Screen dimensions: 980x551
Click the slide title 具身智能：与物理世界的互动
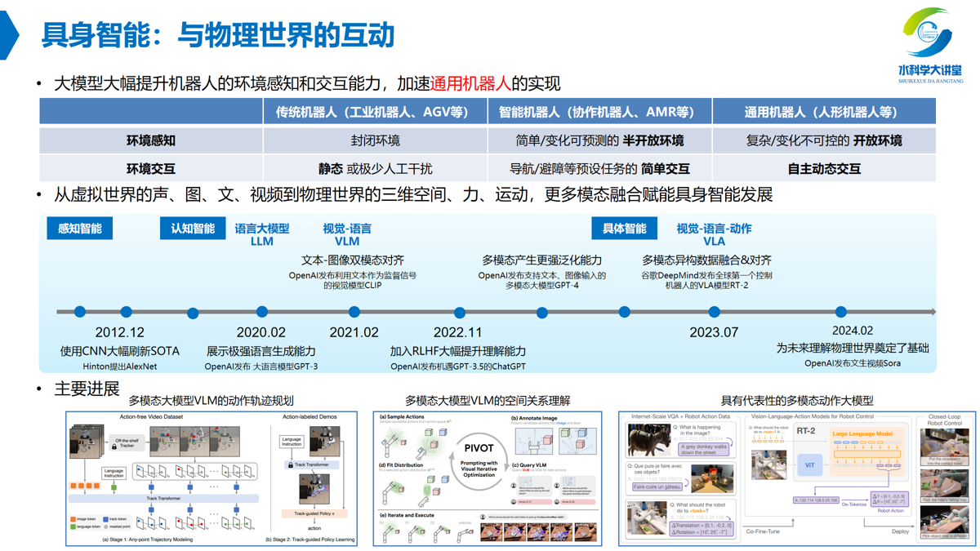pyautogui.click(x=218, y=35)
